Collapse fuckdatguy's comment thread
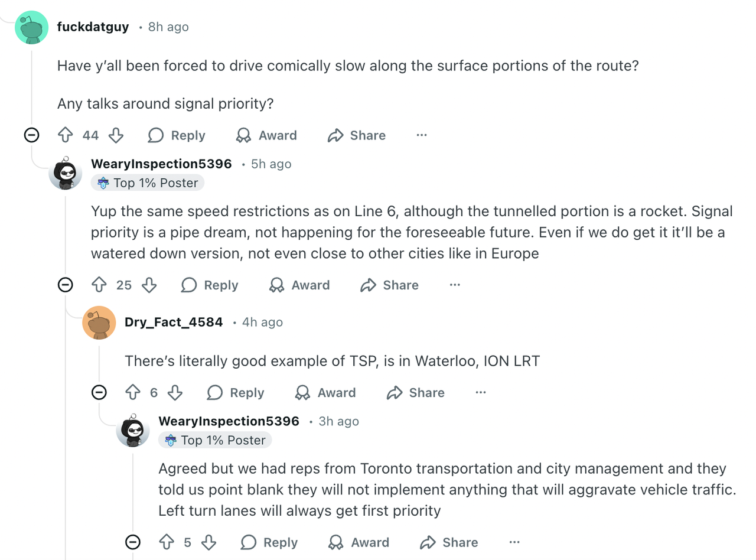This screenshot has height=560, width=756. (x=31, y=135)
